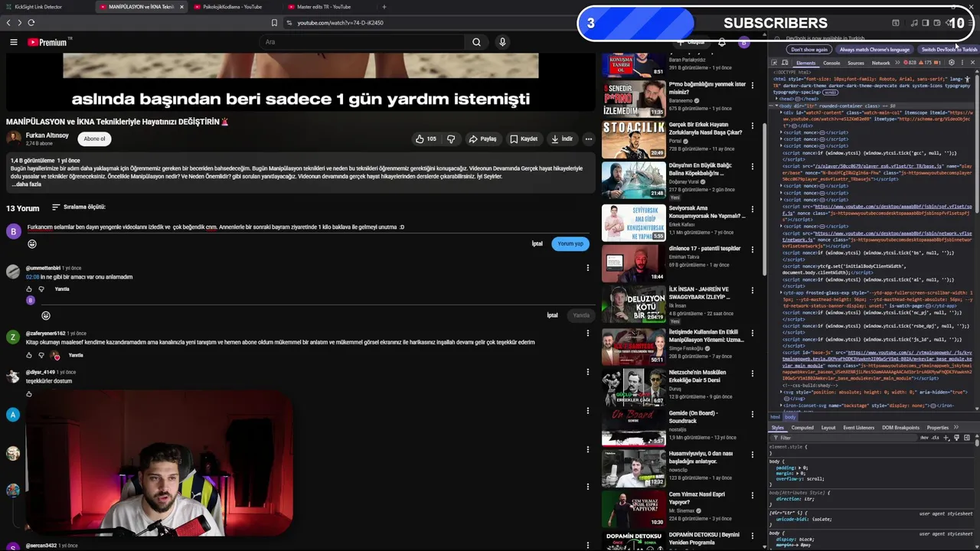Image resolution: width=980 pixels, height=551 pixels.
Task: Open emoji picker in the reply box
Action: 46,315
